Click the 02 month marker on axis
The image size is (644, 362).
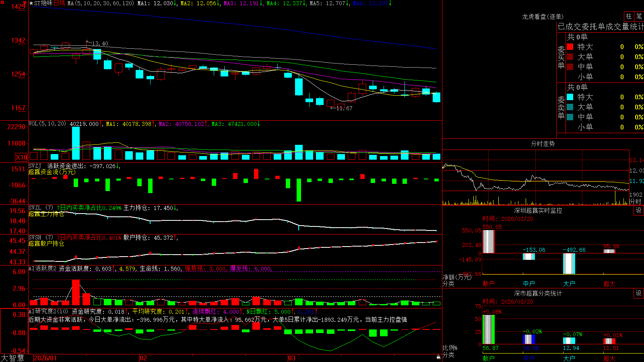tap(143, 358)
